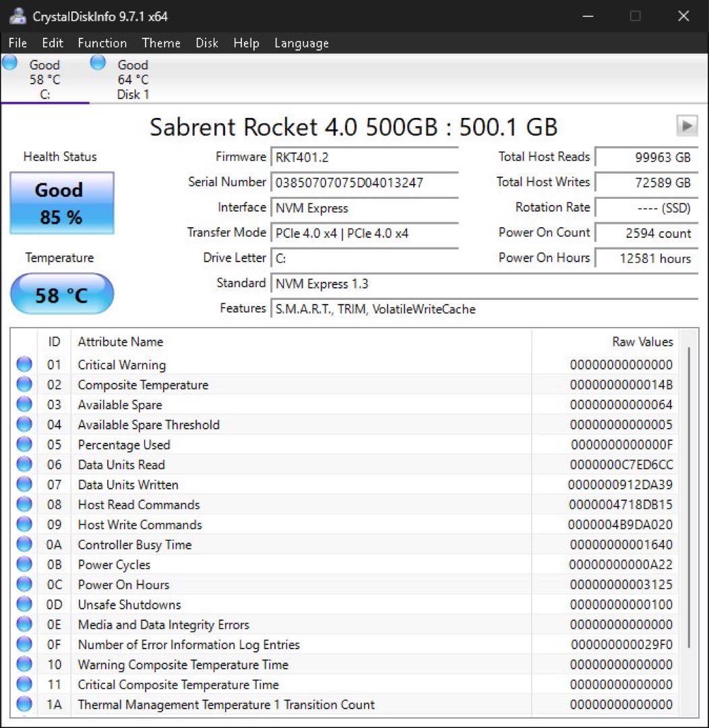Click the Attribute Name column header
This screenshot has height=728, width=709.
point(121,342)
